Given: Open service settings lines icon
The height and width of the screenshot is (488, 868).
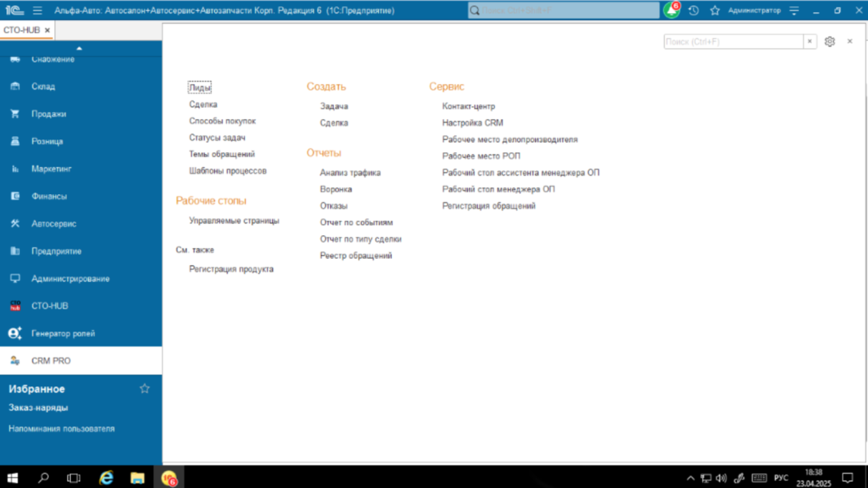Looking at the screenshot, I should 794,10.
